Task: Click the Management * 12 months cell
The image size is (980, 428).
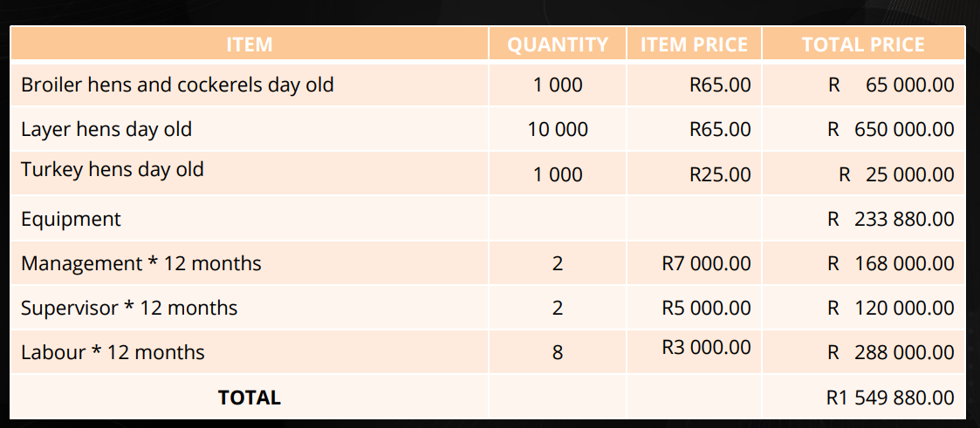Action: tap(141, 263)
